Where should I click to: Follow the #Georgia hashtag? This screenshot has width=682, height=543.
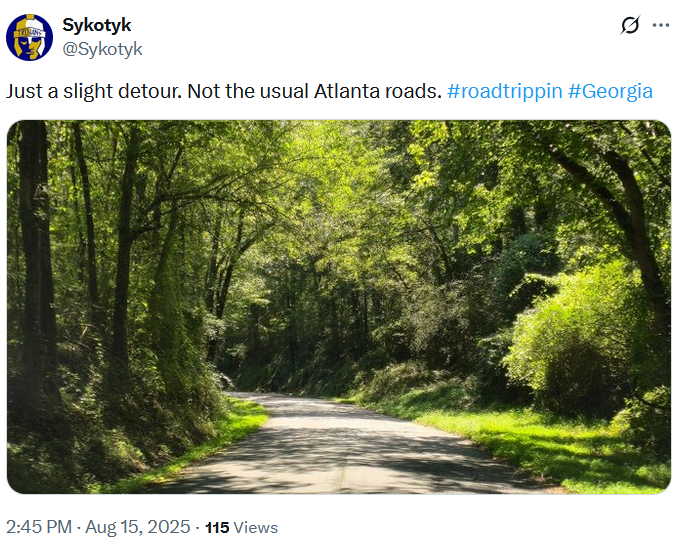tap(610, 91)
